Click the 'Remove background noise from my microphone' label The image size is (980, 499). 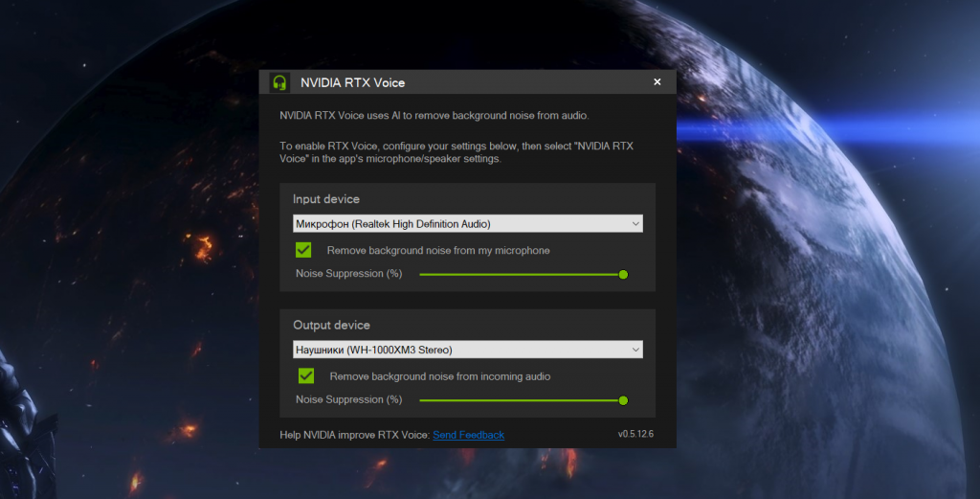tap(437, 251)
